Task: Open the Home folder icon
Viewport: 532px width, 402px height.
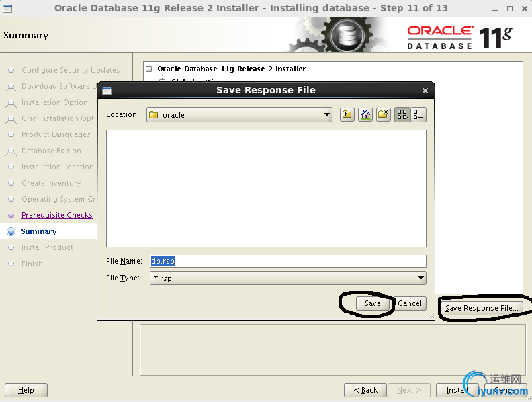Action: (365, 114)
